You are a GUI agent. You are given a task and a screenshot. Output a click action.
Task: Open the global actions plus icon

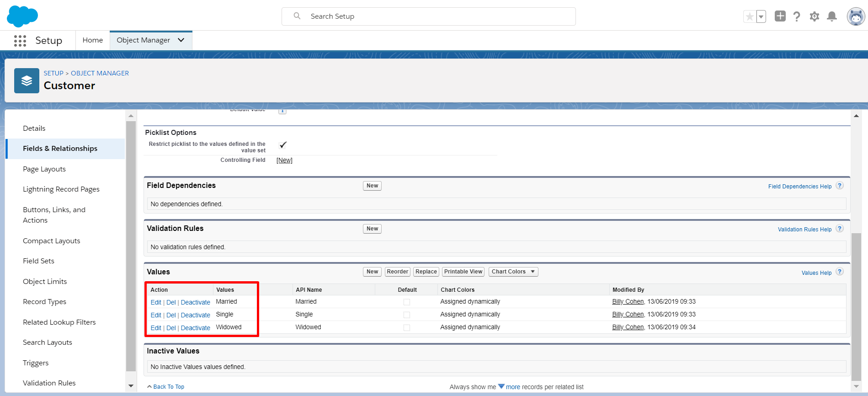point(780,16)
